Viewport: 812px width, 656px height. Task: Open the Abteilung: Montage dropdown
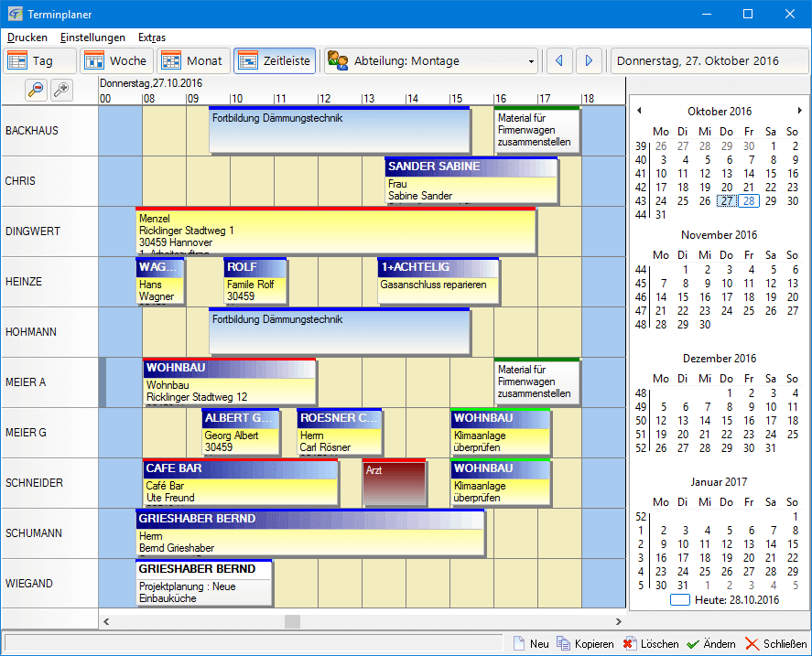[x=532, y=62]
